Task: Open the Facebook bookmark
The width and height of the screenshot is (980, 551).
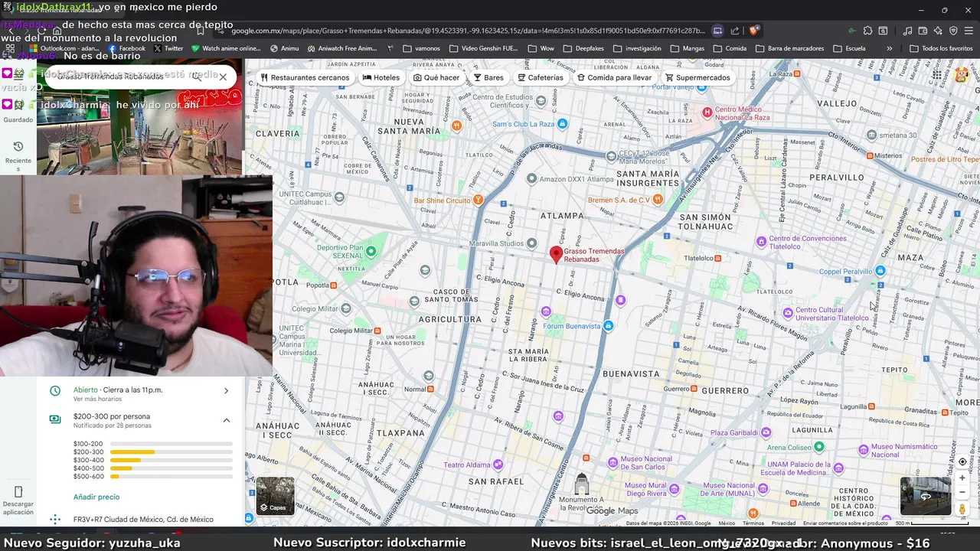Action: point(127,48)
